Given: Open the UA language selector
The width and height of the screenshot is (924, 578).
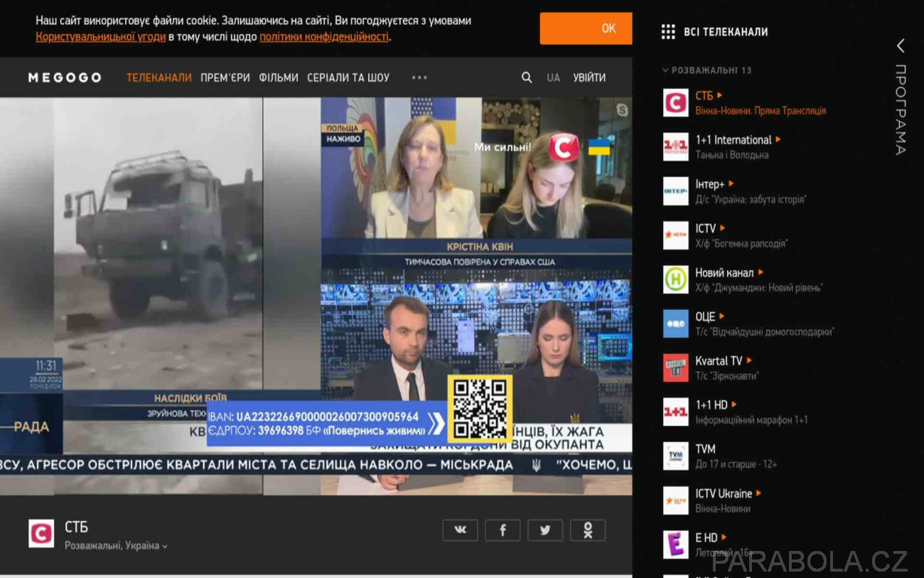Looking at the screenshot, I should coord(554,77).
